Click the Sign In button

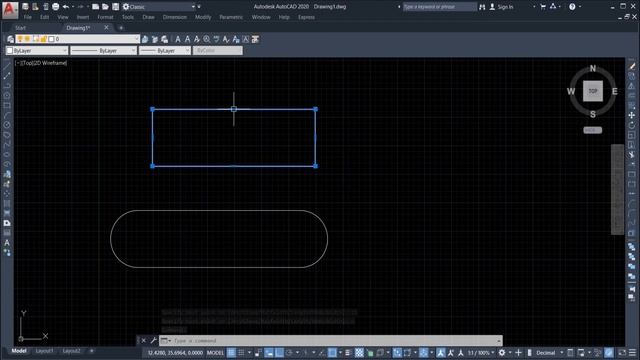501,7
